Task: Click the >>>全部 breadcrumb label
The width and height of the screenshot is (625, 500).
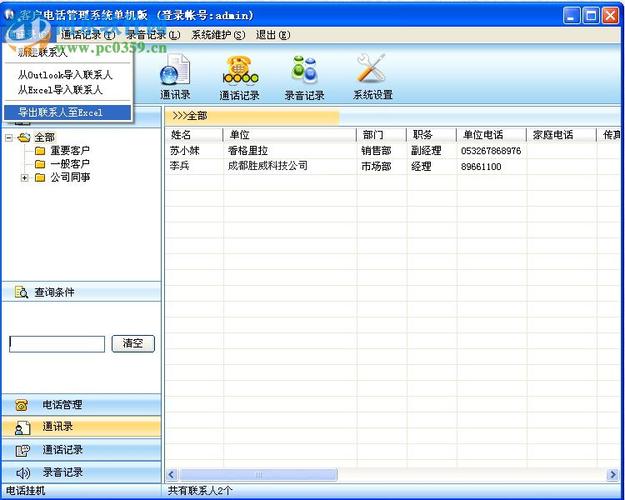Action: point(189,116)
